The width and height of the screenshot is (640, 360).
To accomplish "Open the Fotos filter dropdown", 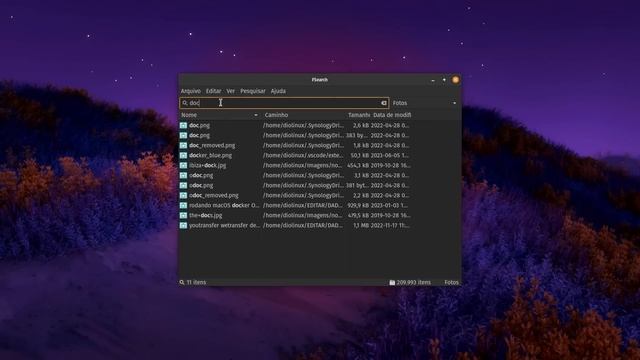I will click(425, 103).
